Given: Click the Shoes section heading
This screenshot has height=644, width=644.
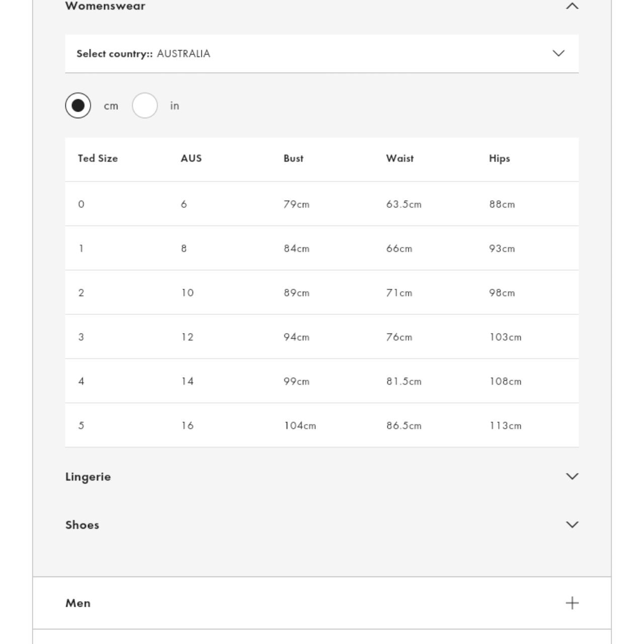Looking at the screenshot, I should click(82, 525).
